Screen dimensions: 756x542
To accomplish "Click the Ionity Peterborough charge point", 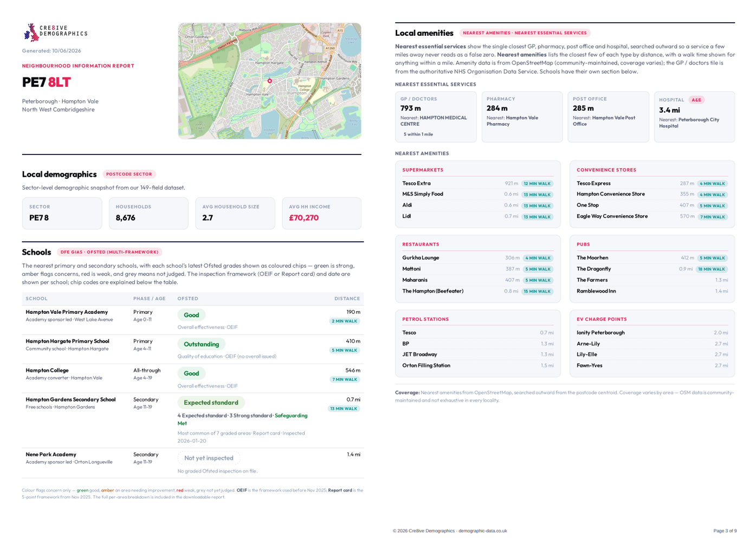I will [x=652, y=333].
